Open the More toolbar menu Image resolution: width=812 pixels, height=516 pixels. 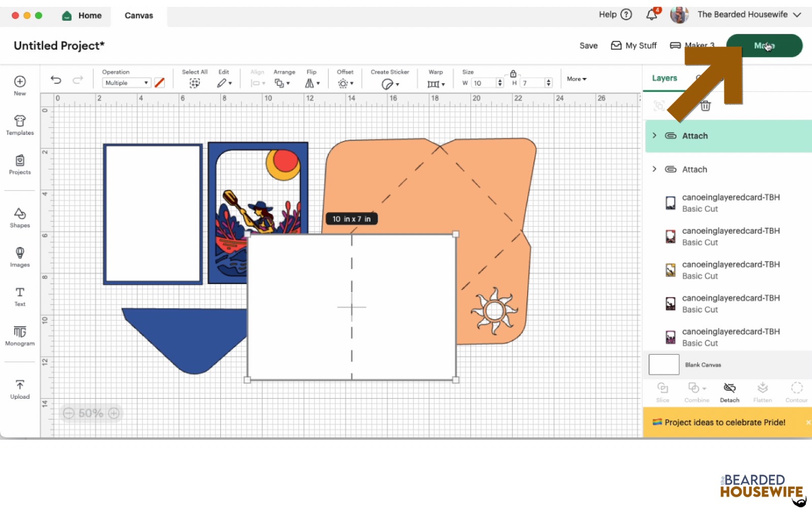click(577, 79)
